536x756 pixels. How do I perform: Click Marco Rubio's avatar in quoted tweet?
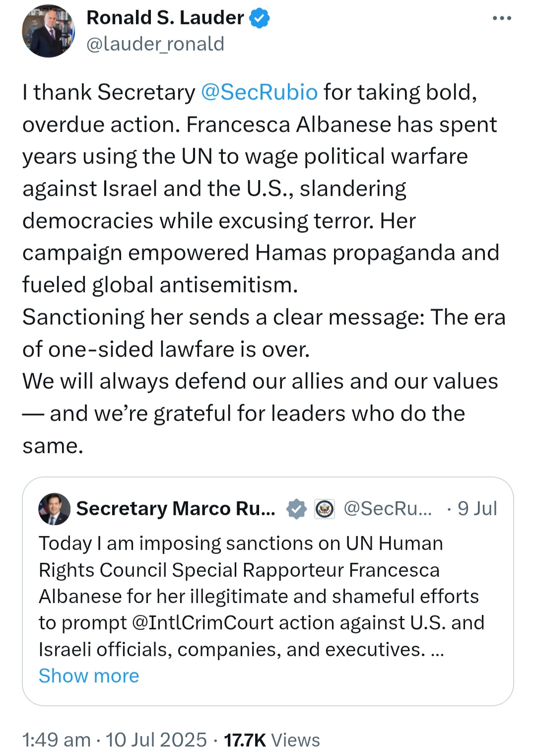(x=55, y=509)
